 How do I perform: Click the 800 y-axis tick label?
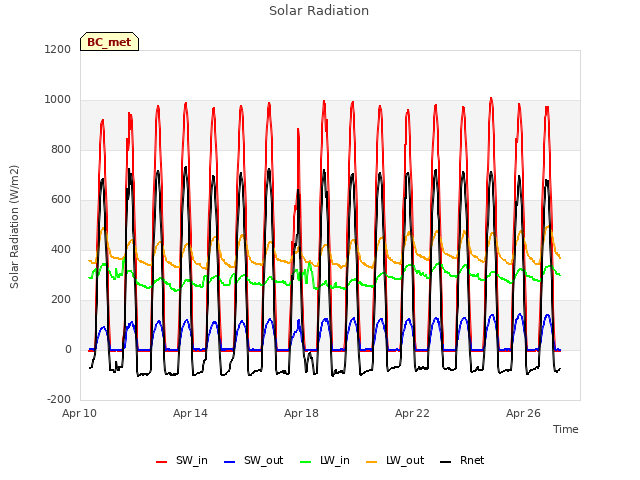pyautogui.click(x=61, y=150)
